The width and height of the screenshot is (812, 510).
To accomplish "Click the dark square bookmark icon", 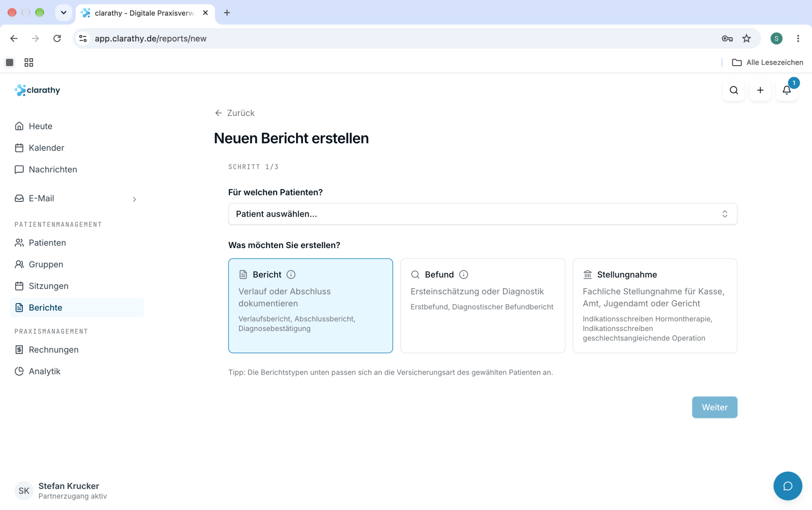I will 10,63.
